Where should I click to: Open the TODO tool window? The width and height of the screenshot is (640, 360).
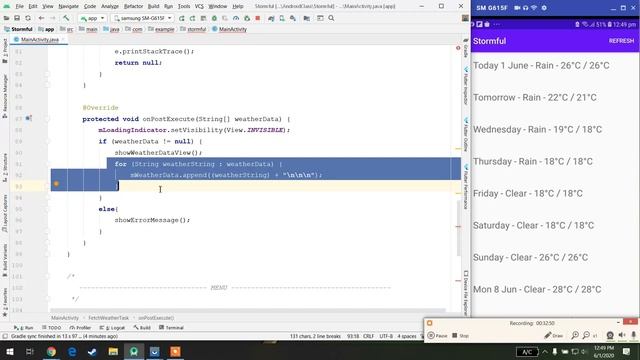(51, 328)
